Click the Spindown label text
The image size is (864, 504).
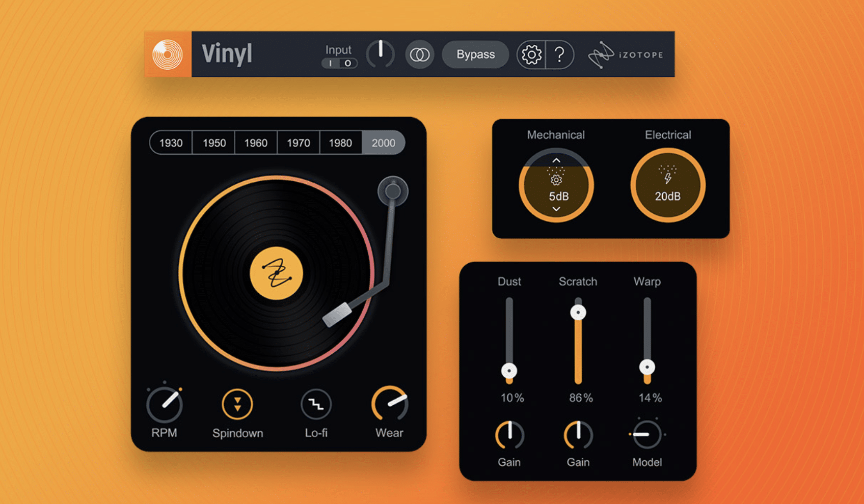tap(238, 433)
